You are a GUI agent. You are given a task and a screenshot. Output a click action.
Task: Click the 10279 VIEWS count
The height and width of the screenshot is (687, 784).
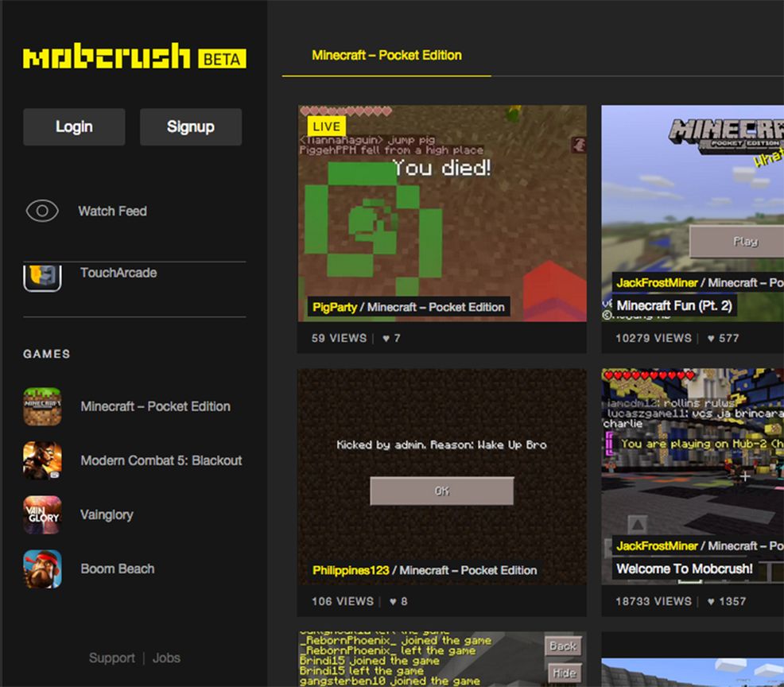point(654,339)
